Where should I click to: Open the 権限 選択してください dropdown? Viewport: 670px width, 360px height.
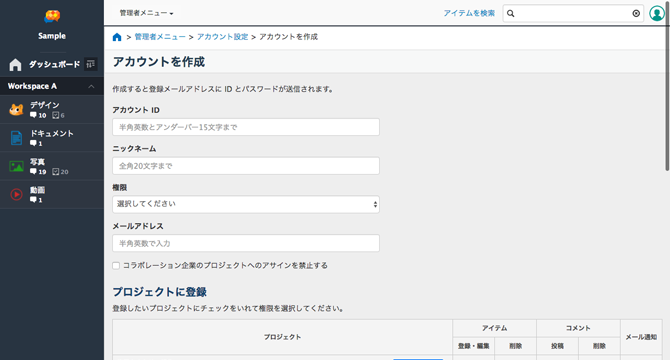click(x=246, y=204)
